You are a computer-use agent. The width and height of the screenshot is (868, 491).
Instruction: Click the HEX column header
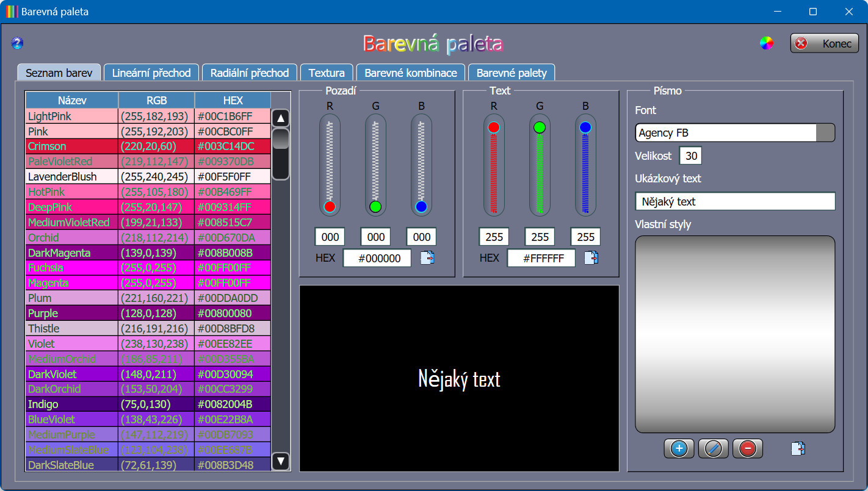[233, 101]
